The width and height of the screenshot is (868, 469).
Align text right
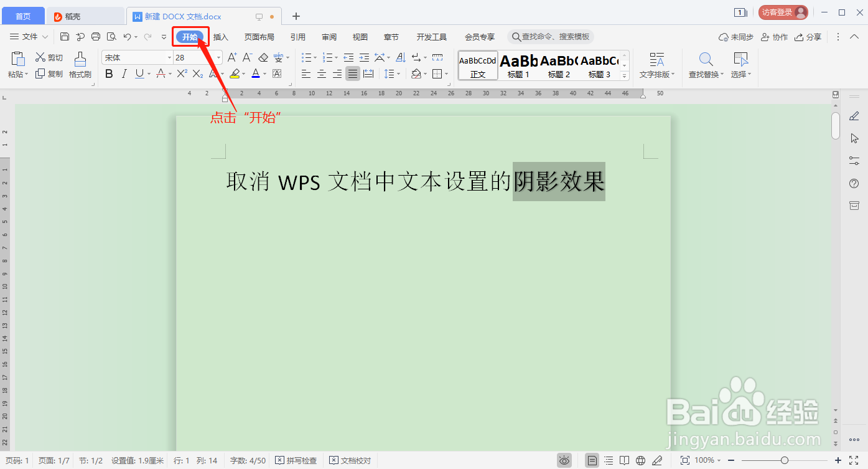(337, 73)
